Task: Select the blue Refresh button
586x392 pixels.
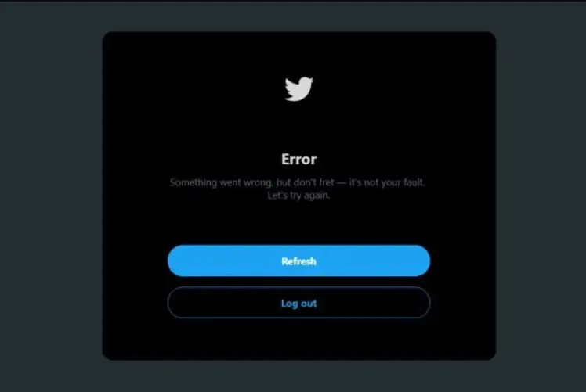Action: coord(298,261)
